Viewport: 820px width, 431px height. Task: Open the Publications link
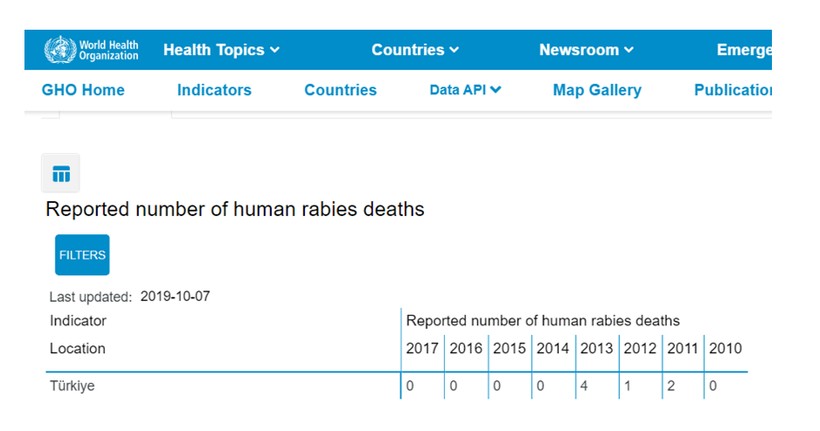point(733,90)
